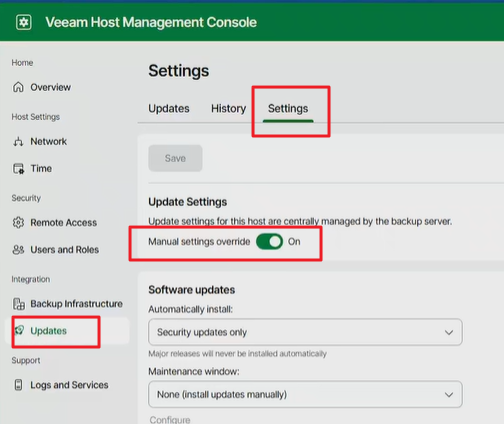Switch to the Updates tab
Screen dimensions: 504x424
point(169,109)
